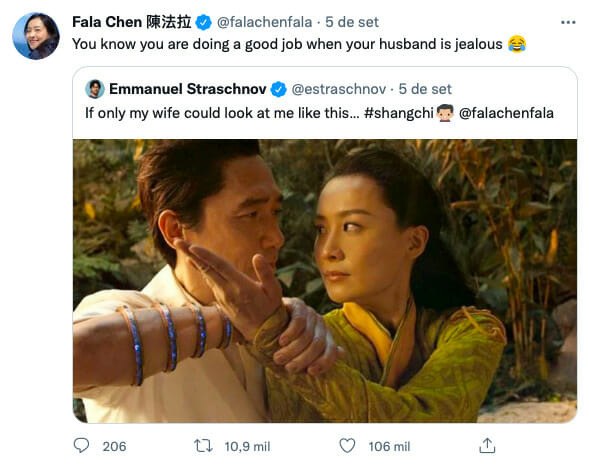Click the reply speech bubble icon
The height and width of the screenshot is (465, 589).
point(81,445)
